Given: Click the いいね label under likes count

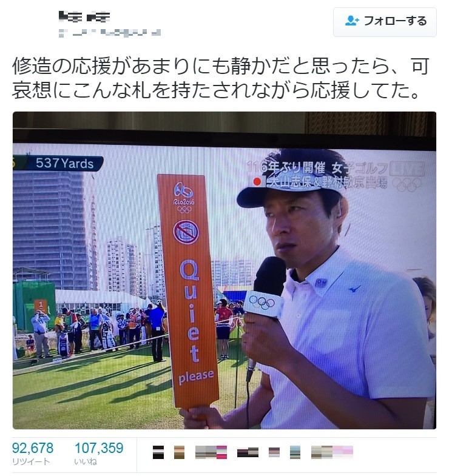Looking at the screenshot, I should pos(86,461).
